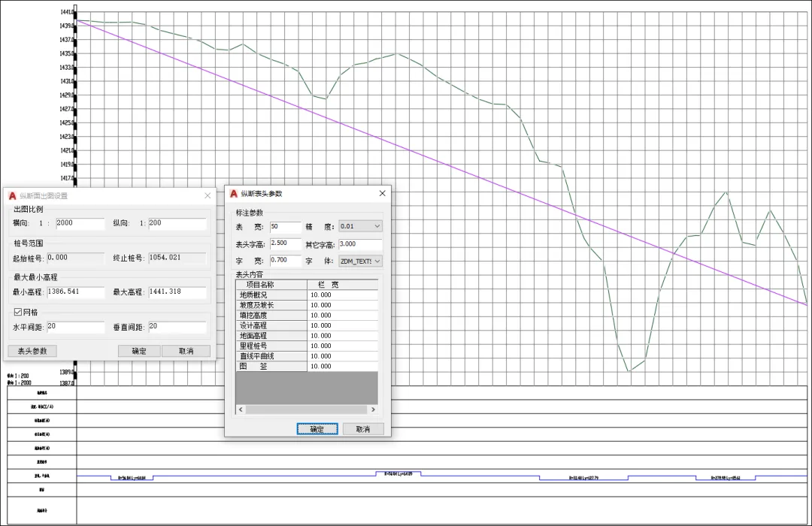Open the 精度 dropdown showing 0.01
Screen dimensions: 812x526
pos(360,226)
